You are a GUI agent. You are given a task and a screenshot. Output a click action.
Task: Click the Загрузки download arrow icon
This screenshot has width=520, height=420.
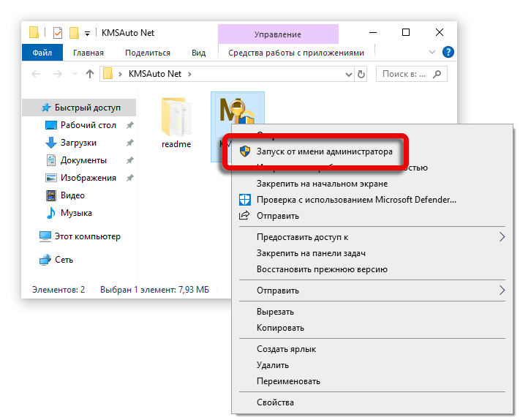[x=50, y=143]
